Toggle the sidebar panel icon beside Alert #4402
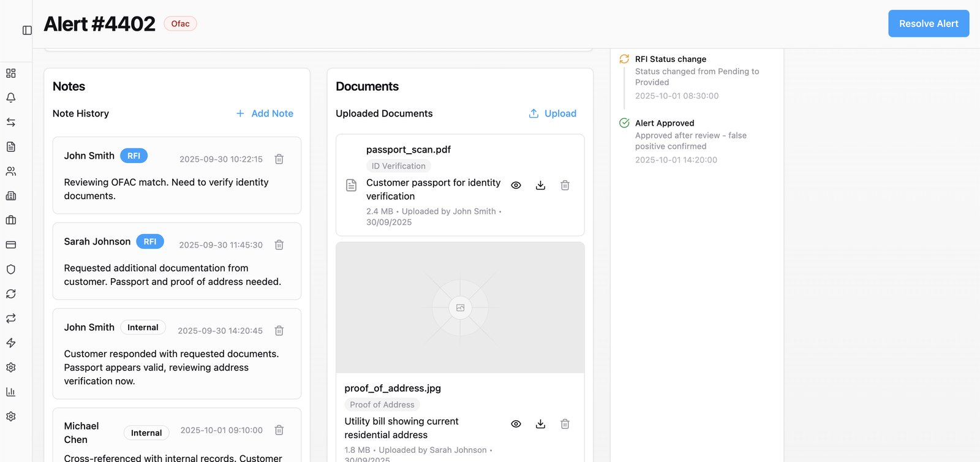The image size is (980, 462). (x=27, y=30)
